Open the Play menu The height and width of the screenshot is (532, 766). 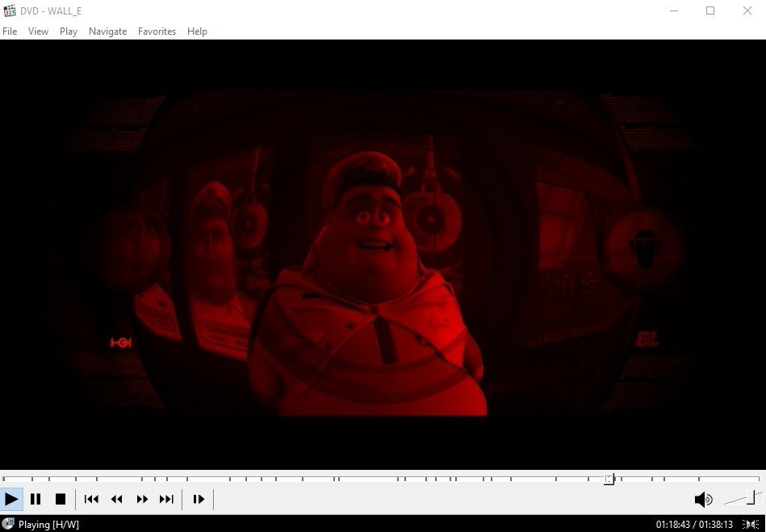[x=69, y=31]
